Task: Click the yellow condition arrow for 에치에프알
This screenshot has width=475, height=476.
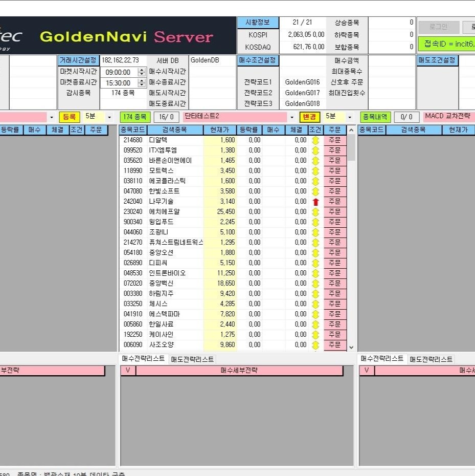Action: (x=315, y=212)
